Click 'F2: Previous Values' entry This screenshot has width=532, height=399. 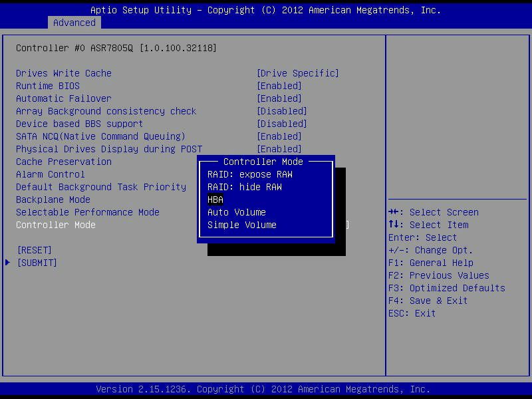pyautogui.click(x=439, y=275)
